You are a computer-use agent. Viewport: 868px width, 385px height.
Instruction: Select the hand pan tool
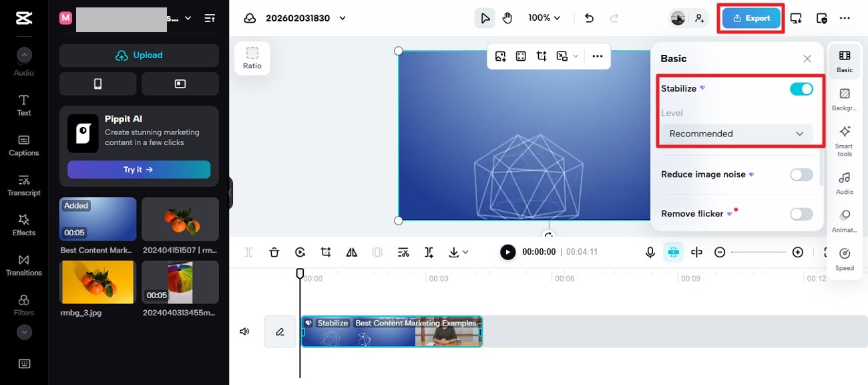tap(507, 18)
